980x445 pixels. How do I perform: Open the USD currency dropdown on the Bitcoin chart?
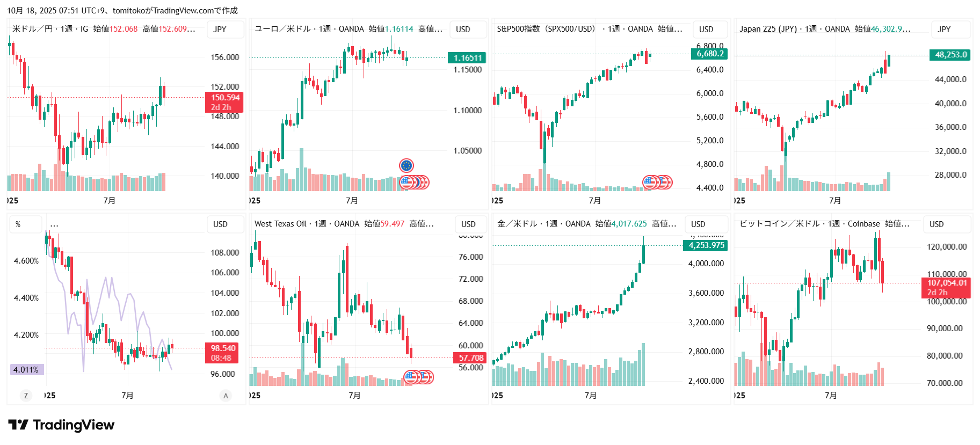[x=937, y=224]
